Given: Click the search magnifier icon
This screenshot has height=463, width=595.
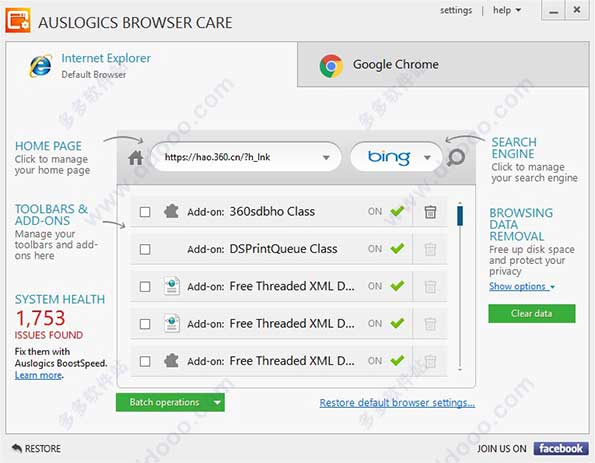Looking at the screenshot, I should click(x=455, y=157).
